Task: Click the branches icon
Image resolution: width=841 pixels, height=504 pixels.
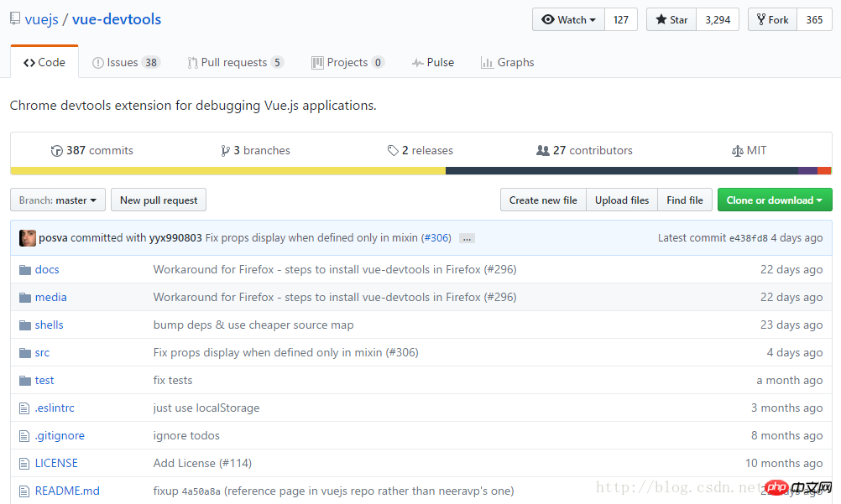Action: pyautogui.click(x=225, y=151)
